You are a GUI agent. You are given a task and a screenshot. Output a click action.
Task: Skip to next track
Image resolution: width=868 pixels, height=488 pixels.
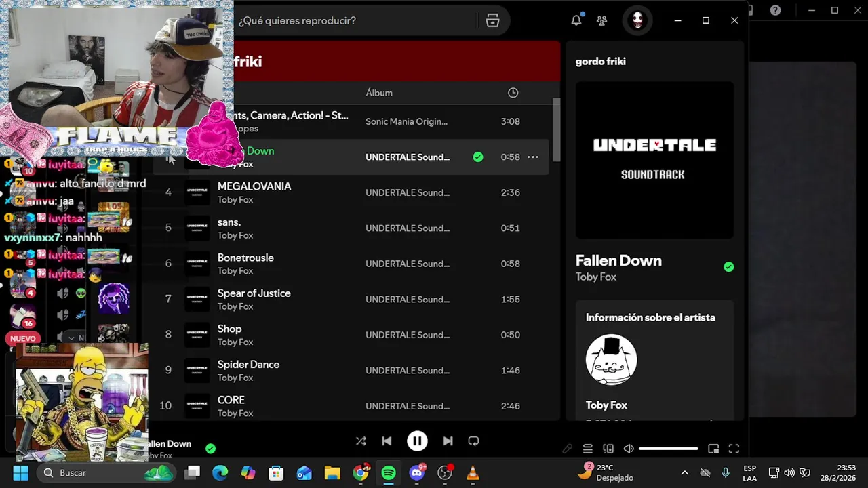pos(448,441)
